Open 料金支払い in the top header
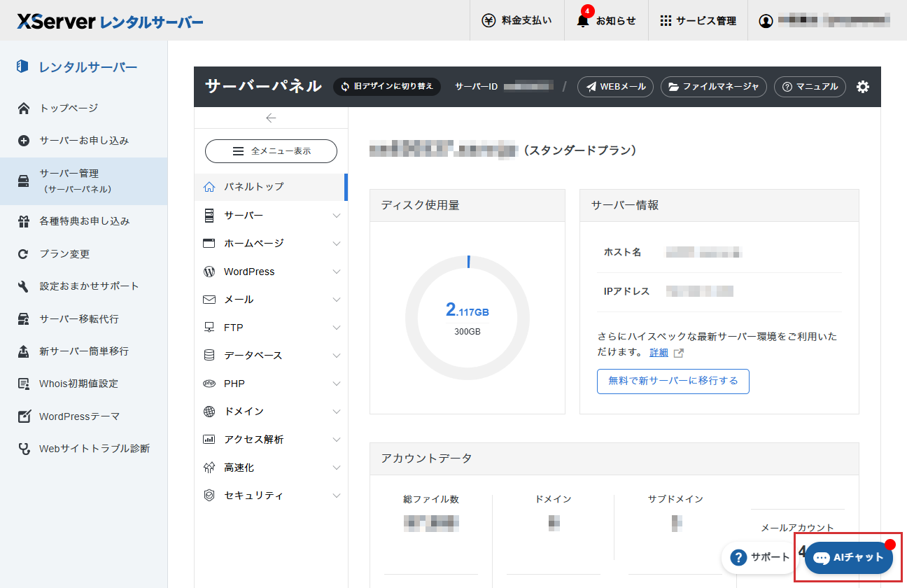Viewport: 907px width, 588px height. point(516,20)
